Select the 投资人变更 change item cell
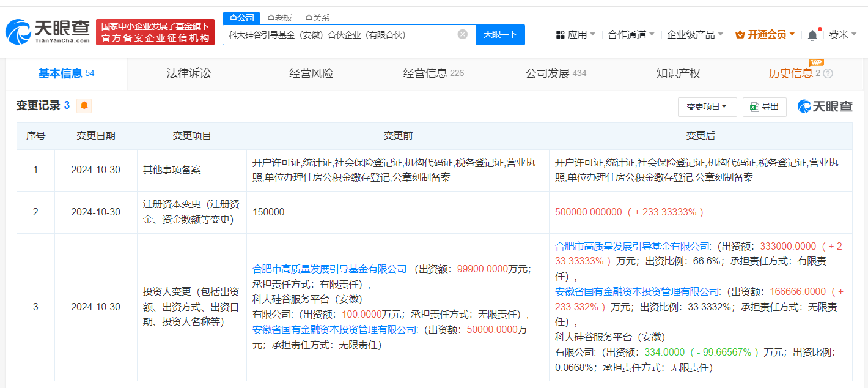The image size is (868, 388). pyautogui.click(x=191, y=307)
